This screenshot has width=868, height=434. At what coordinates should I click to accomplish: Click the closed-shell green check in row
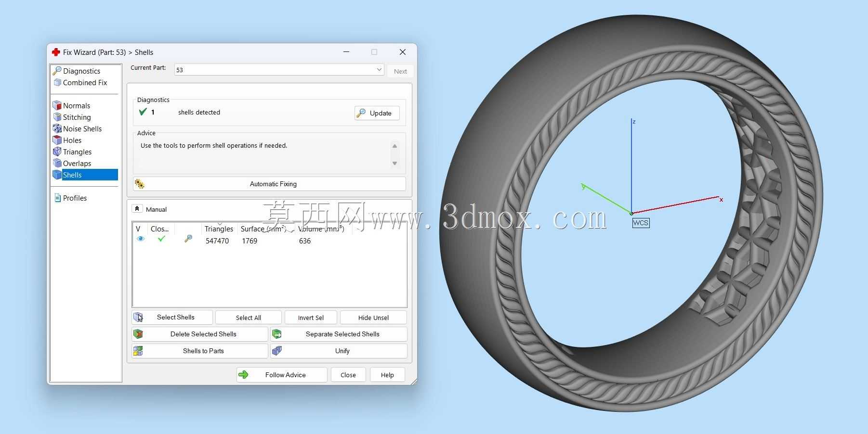click(x=161, y=238)
